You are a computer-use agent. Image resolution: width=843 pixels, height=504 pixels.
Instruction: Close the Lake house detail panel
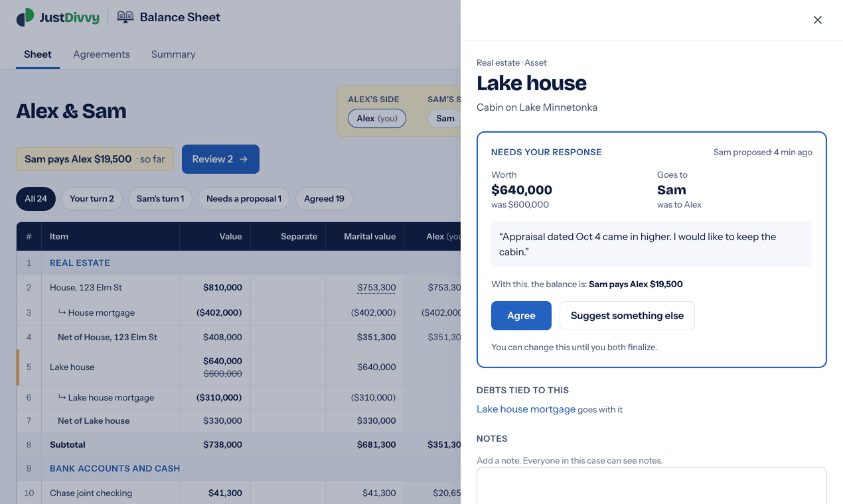point(818,20)
